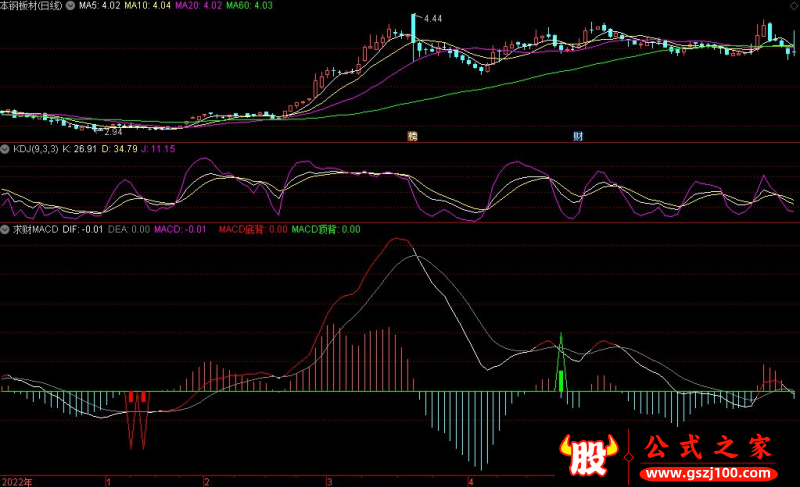Click the blue 财 marker on chart
This screenshot has height=487, width=800.
coord(578,136)
